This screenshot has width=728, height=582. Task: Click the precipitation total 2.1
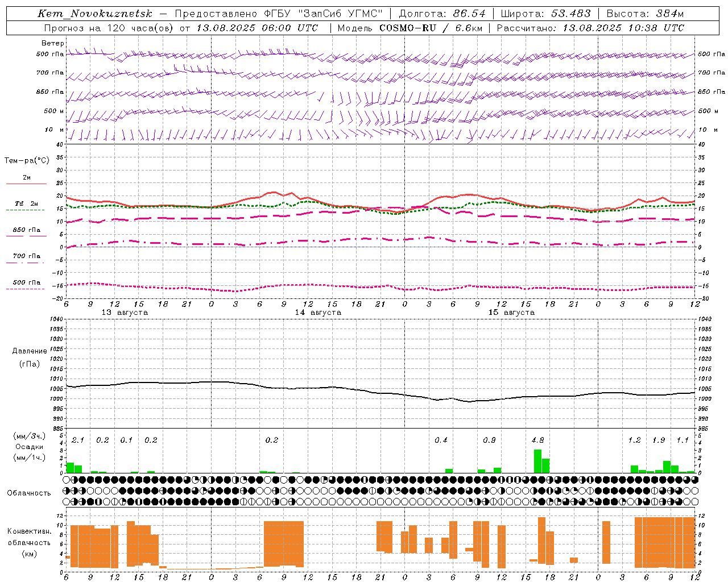click(x=78, y=440)
